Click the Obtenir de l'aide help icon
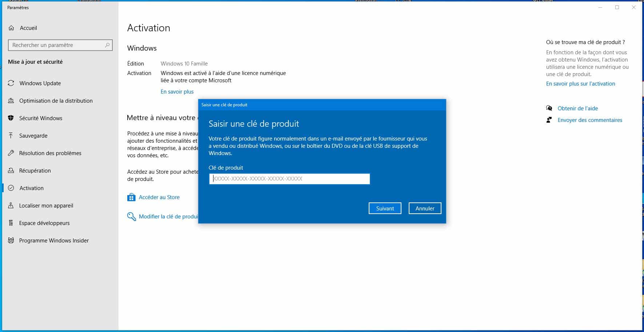The height and width of the screenshot is (332, 644). pyautogui.click(x=549, y=108)
